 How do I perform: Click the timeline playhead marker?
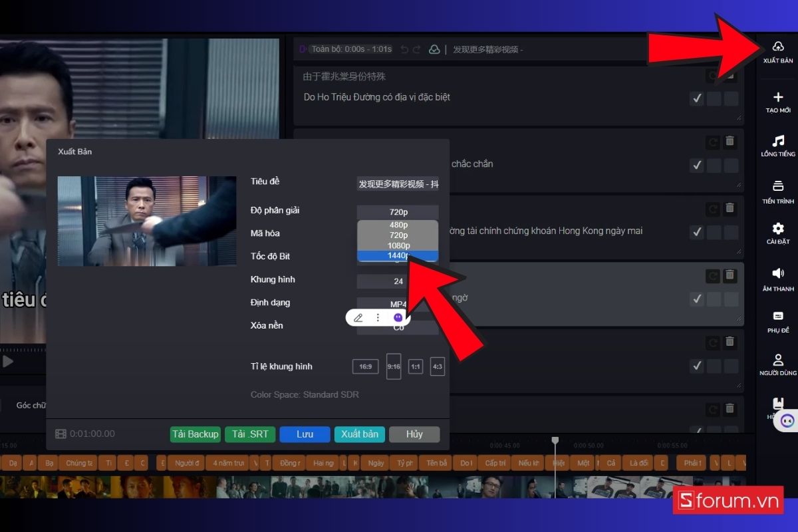555,441
